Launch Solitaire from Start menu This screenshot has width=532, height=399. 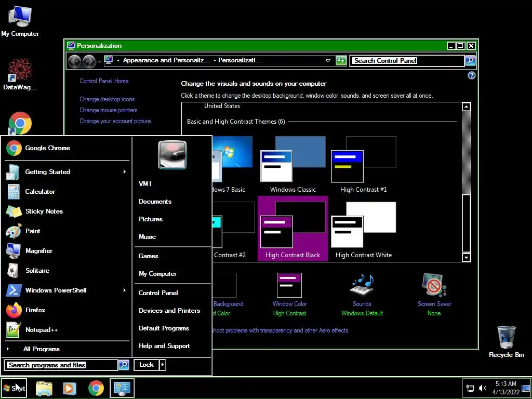[x=67, y=270]
